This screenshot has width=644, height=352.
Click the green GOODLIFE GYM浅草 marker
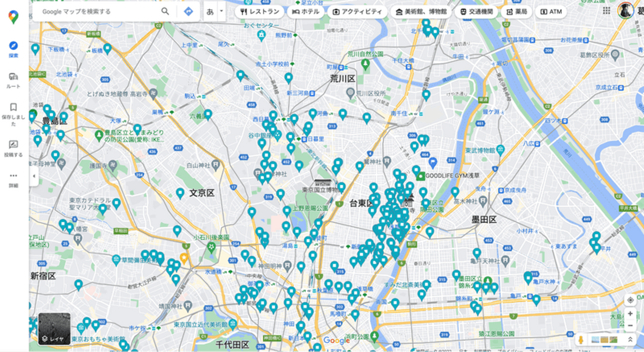420,176
